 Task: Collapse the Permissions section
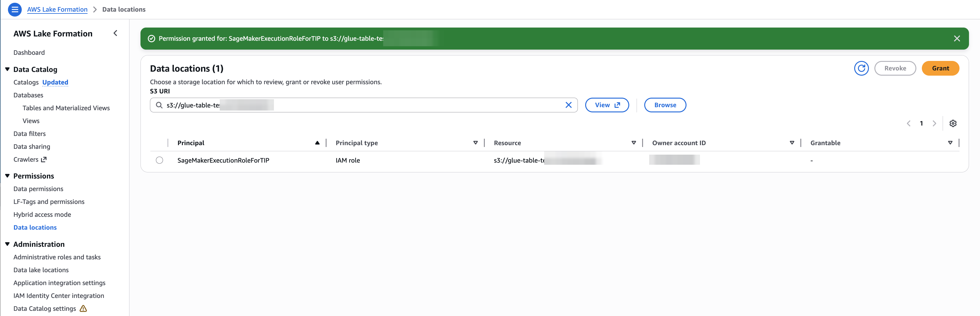point(7,176)
